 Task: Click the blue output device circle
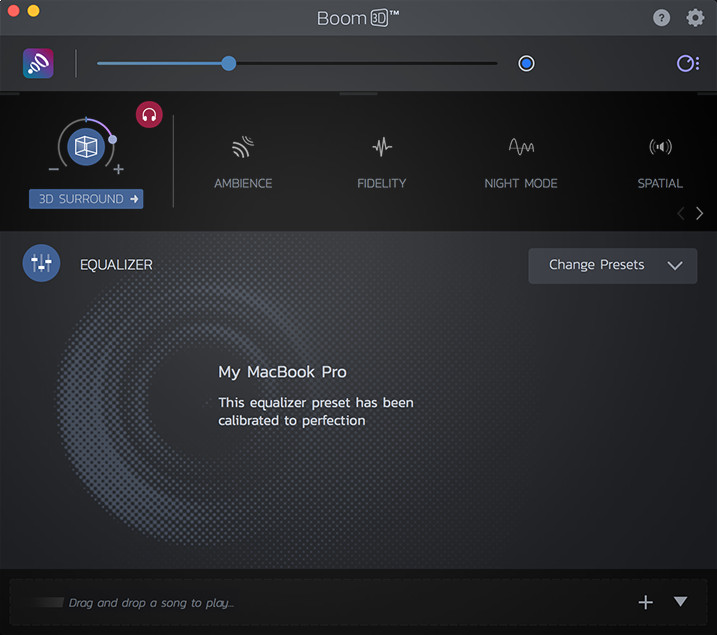(526, 63)
